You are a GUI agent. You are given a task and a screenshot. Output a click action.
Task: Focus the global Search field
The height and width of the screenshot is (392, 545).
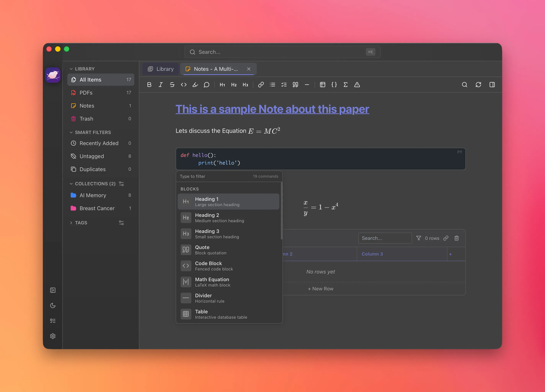click(x=282, y=52)
